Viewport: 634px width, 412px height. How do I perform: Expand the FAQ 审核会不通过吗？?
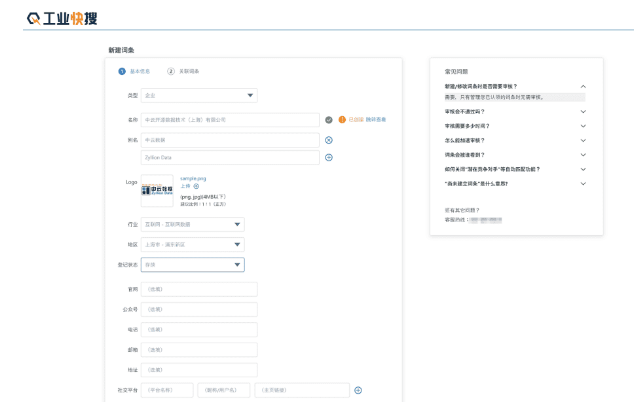pyautogui.click(x=583, y=112)
